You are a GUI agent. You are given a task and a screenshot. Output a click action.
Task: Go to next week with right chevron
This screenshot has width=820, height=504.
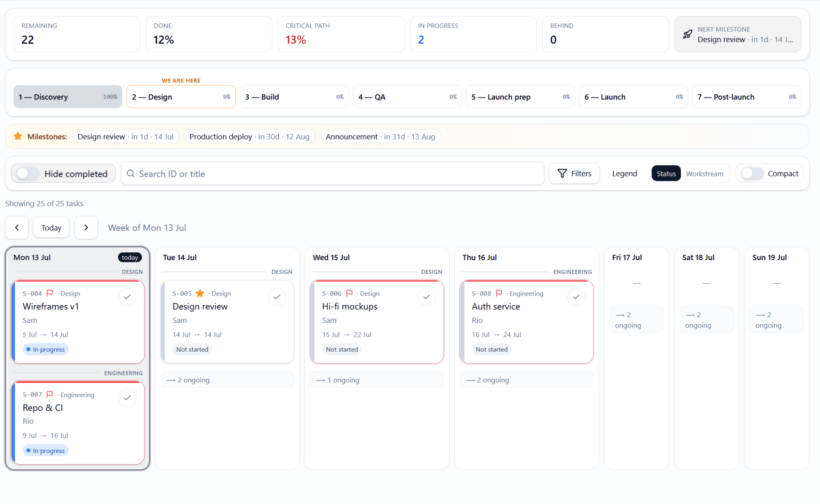(86, 228)
